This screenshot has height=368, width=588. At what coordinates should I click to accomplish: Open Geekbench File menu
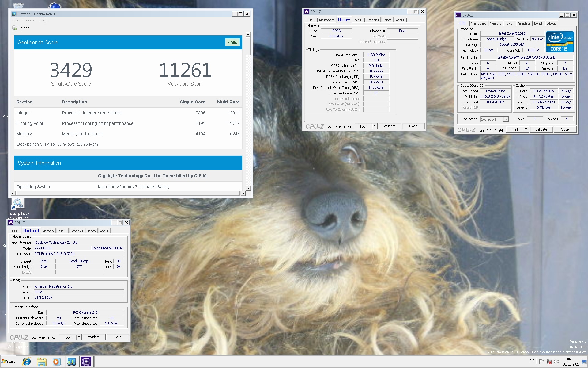pyautogui.click(x=16, y=20)
